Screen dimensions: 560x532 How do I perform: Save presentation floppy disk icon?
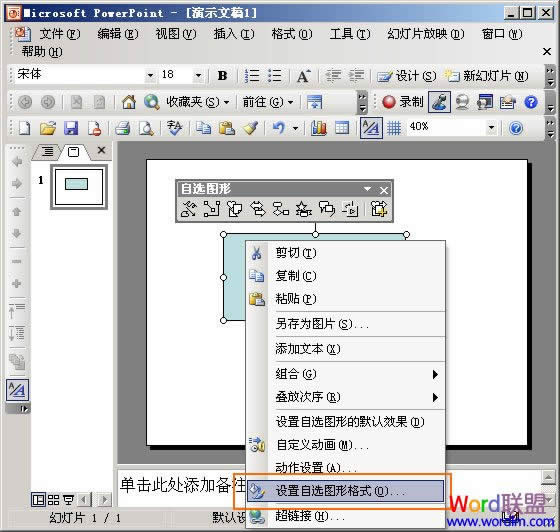71,128
